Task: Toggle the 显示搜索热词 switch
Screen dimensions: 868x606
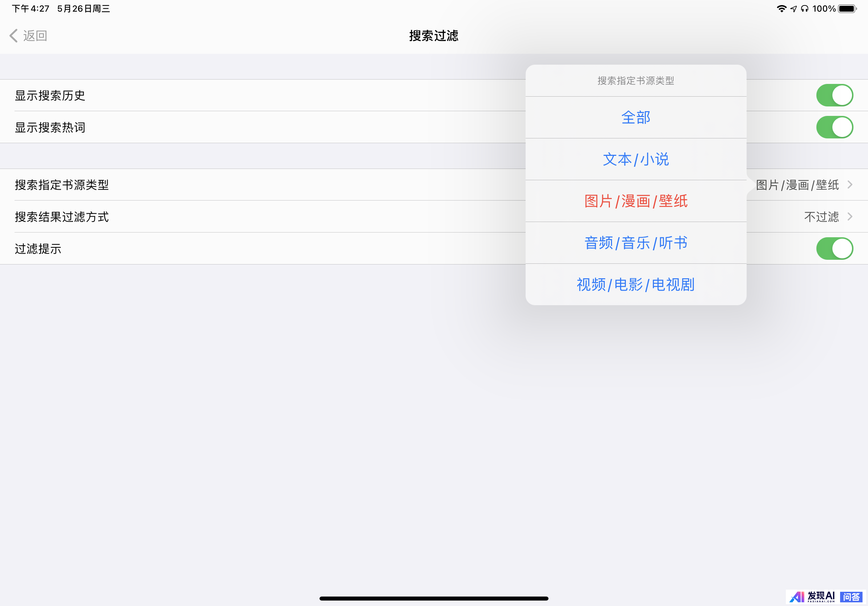Action: 834,127
